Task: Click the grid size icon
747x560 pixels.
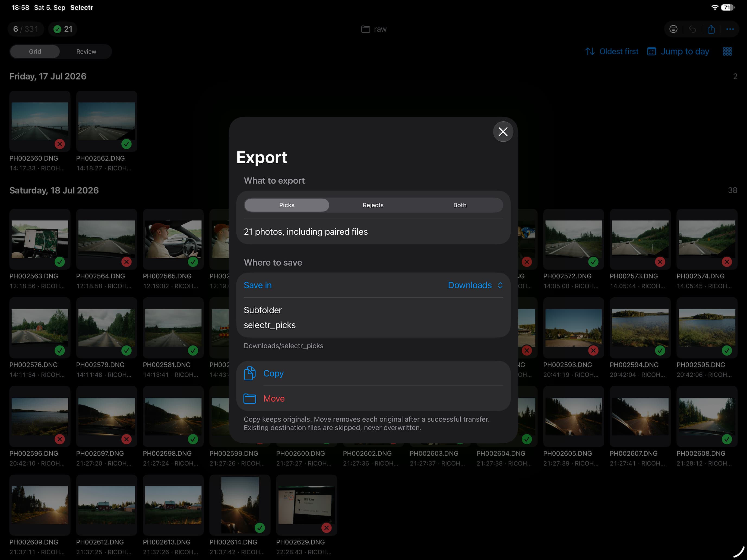Action: (x=727, y=51)
